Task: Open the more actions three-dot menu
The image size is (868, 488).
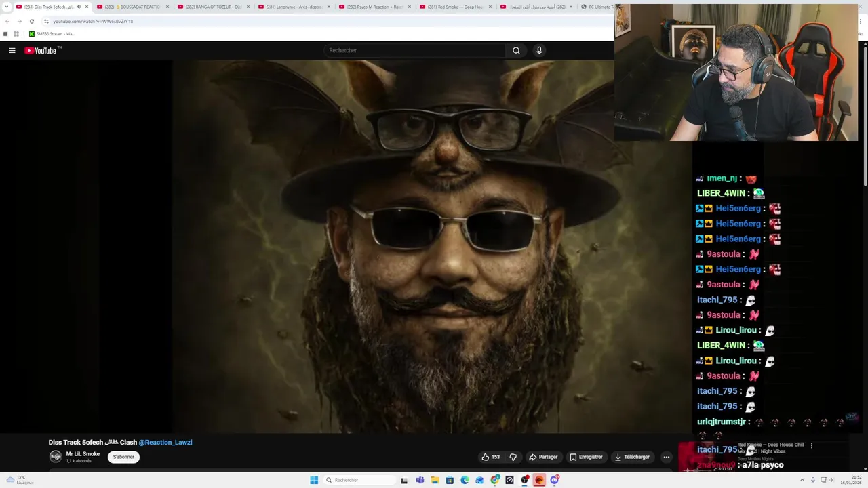Action: (x=666, y=457)
